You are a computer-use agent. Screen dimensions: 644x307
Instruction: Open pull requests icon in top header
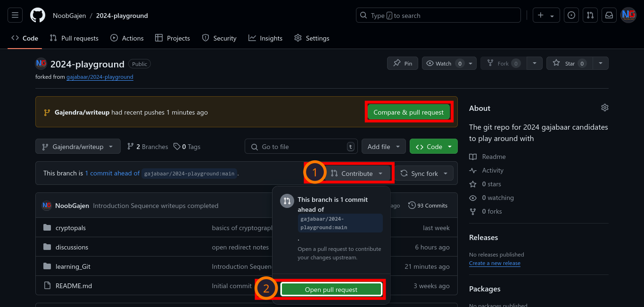click(590, 16)
